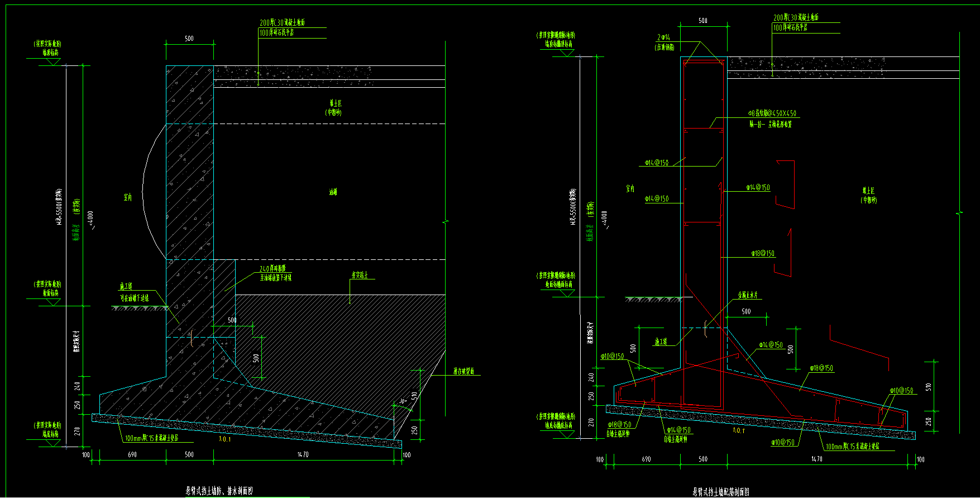Viewport: 980px width, 498px height.
Task: Click 200厚C30混凝土地面 in the right drawing
Action: click(796, 18)
